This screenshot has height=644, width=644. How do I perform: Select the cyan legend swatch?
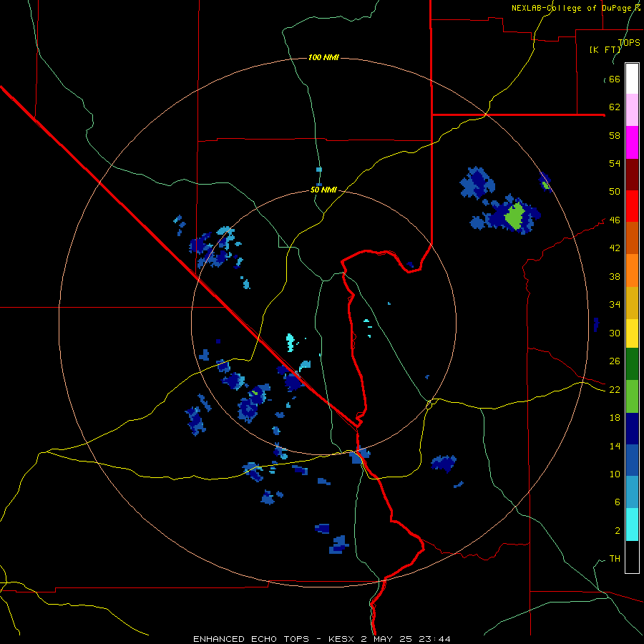click(x=632, y=525)
